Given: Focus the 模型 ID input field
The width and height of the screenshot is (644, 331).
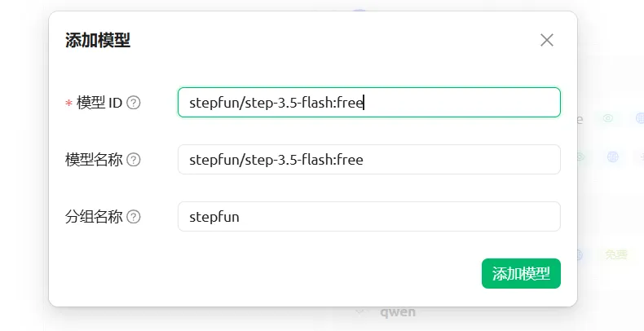Looking at the screenshot, I should click(x=368, y=103).
